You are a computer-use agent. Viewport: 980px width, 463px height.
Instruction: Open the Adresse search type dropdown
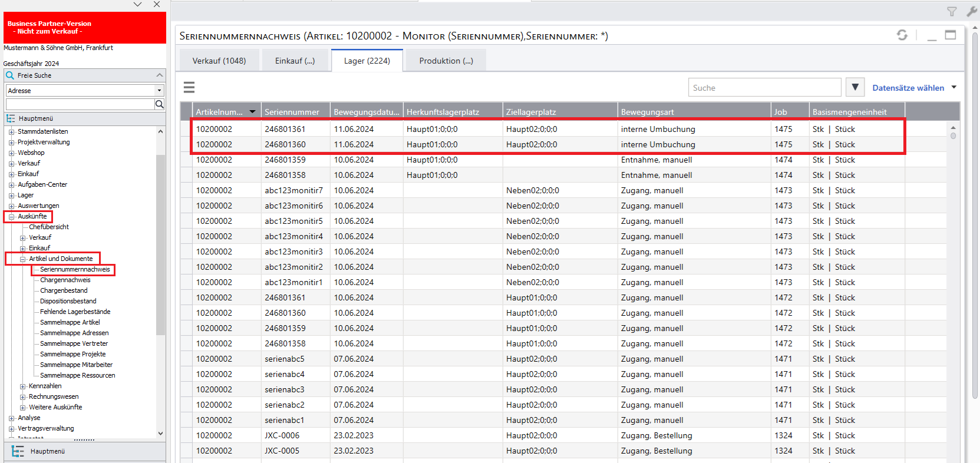click(x=159, y=91)
